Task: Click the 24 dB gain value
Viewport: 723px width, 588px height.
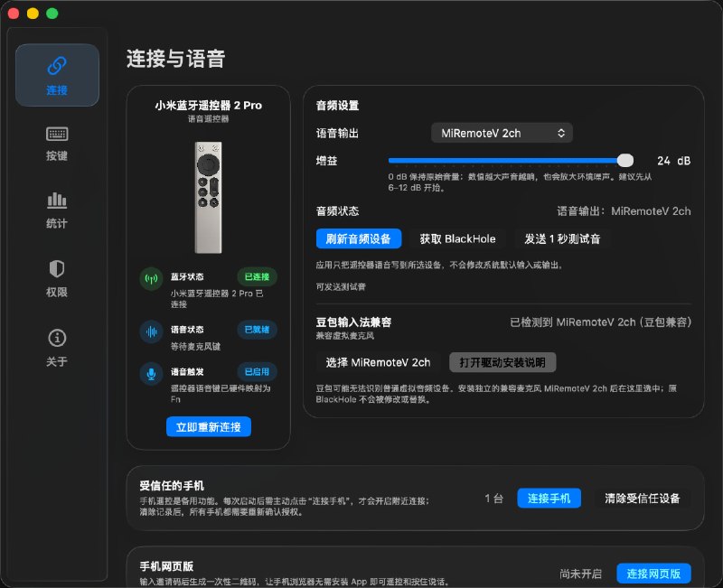Action: point(673,161)
